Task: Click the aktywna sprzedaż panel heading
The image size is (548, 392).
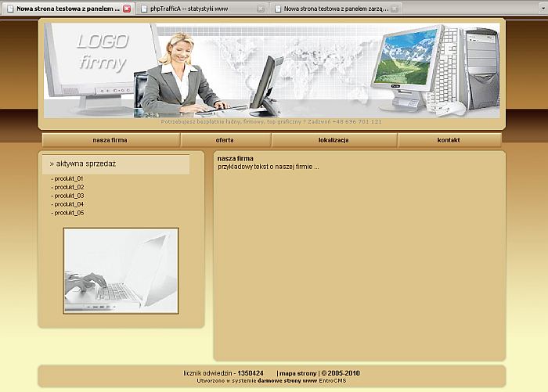Action: tap(83, 164)
